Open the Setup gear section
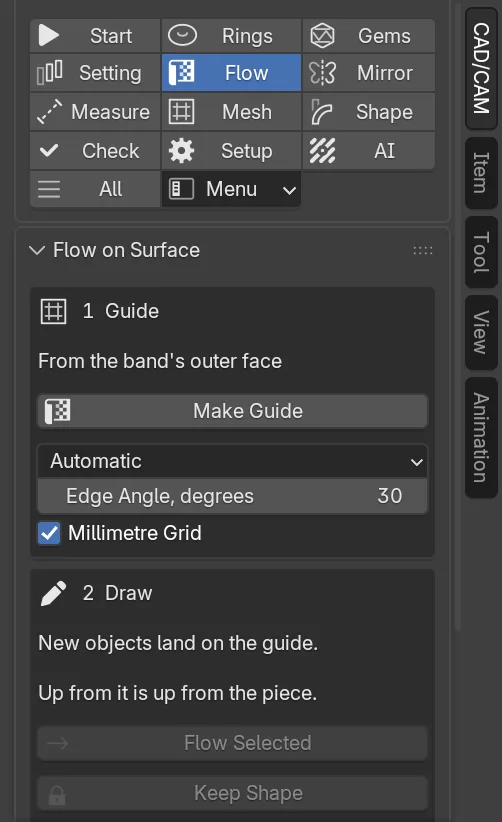502x822 pixels. (231, 150)
